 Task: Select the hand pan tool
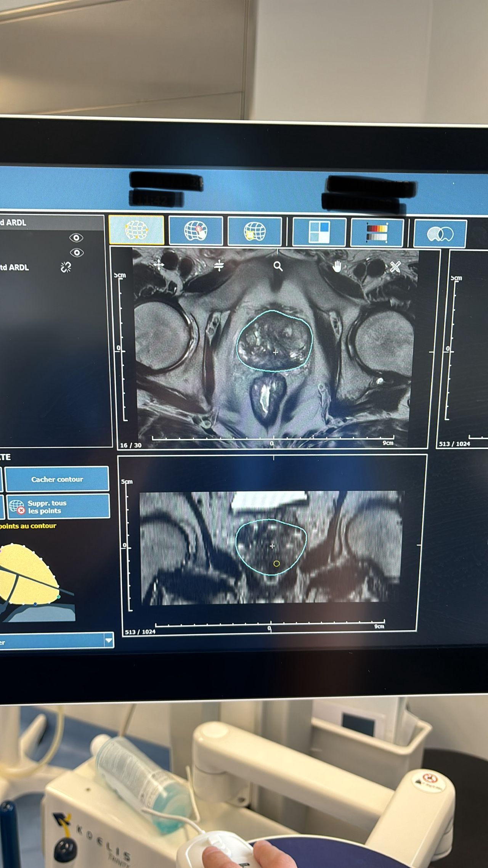pos(337,267)
